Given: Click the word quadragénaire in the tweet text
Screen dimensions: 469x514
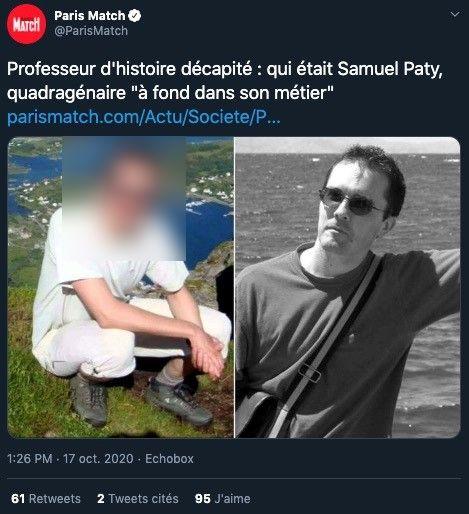Looking at the screenshot, I should [x=66, y=94].
